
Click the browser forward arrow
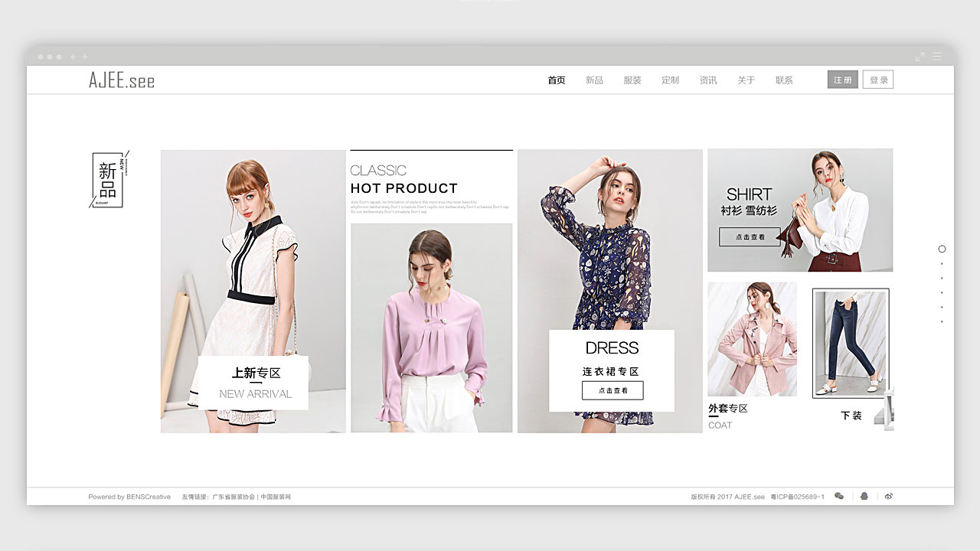click(x=84, y=57)
